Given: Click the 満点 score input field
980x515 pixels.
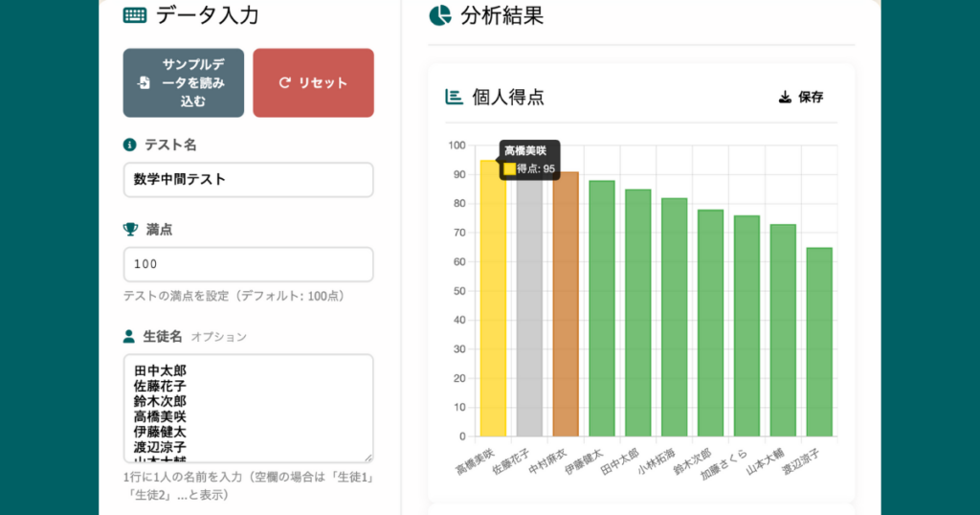Looking at the screenshot, I should pos(248,264).
